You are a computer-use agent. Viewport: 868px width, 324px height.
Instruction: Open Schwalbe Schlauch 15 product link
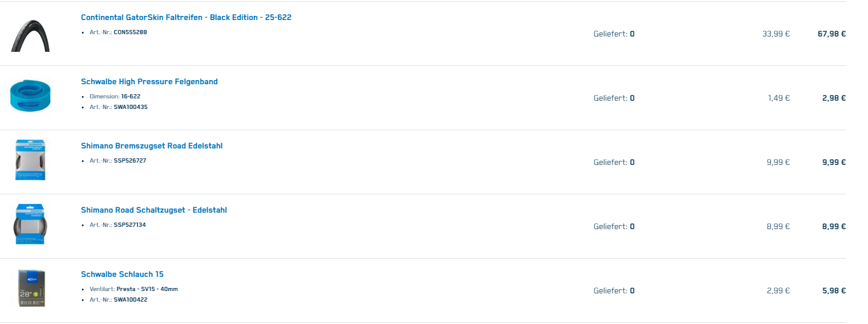122,275
